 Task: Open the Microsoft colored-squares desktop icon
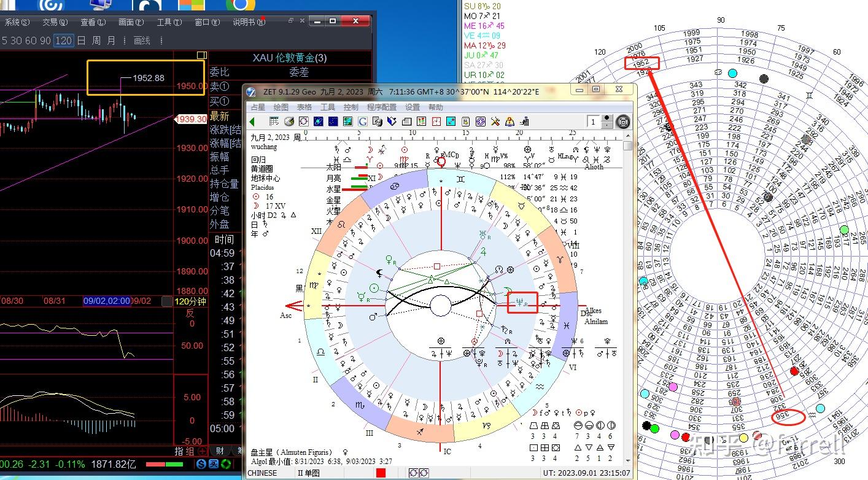tap(192, 5)
